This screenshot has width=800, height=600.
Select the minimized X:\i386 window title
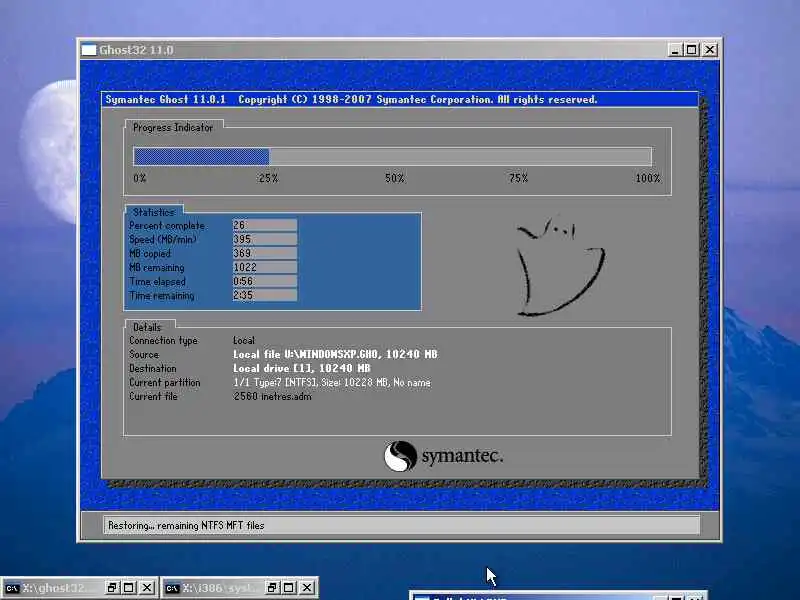tap(219, 588)
